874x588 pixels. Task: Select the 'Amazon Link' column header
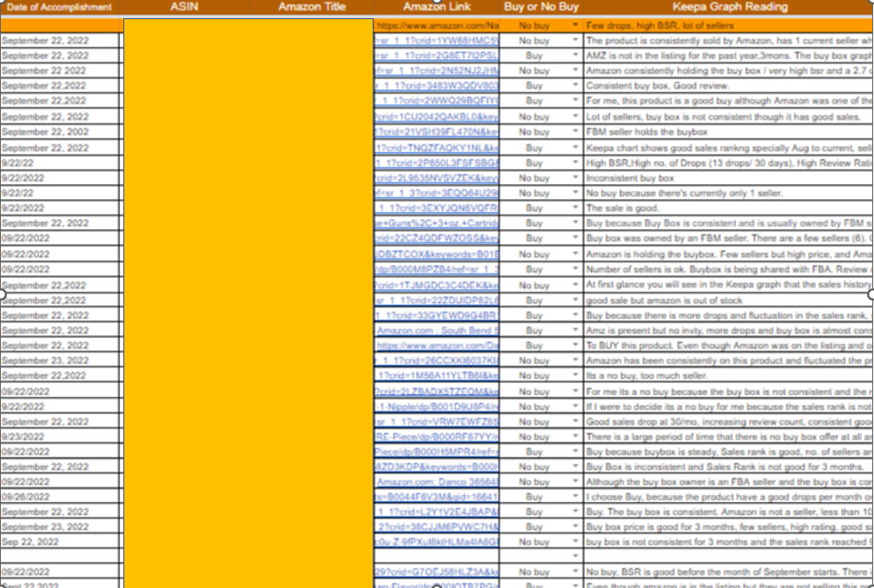pos(437,7)
